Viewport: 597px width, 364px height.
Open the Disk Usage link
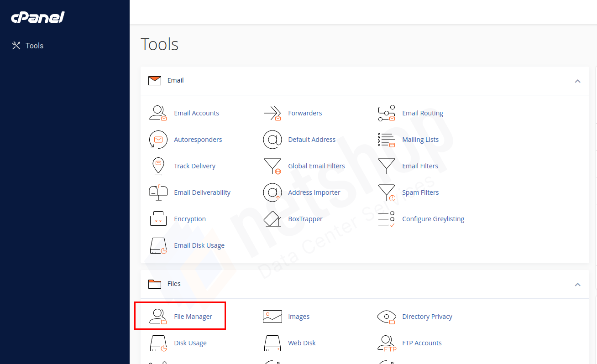click(x=190, y=343)
